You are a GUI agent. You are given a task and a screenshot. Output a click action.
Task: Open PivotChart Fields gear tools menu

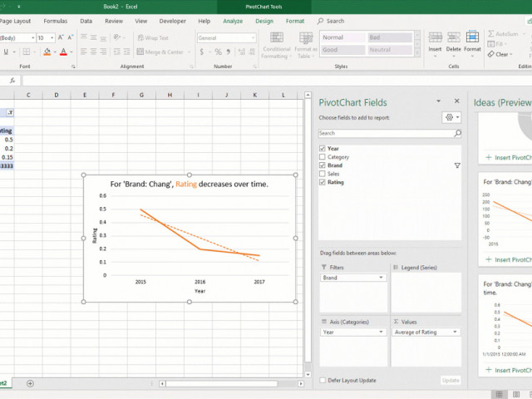click(x=451, y=119)
